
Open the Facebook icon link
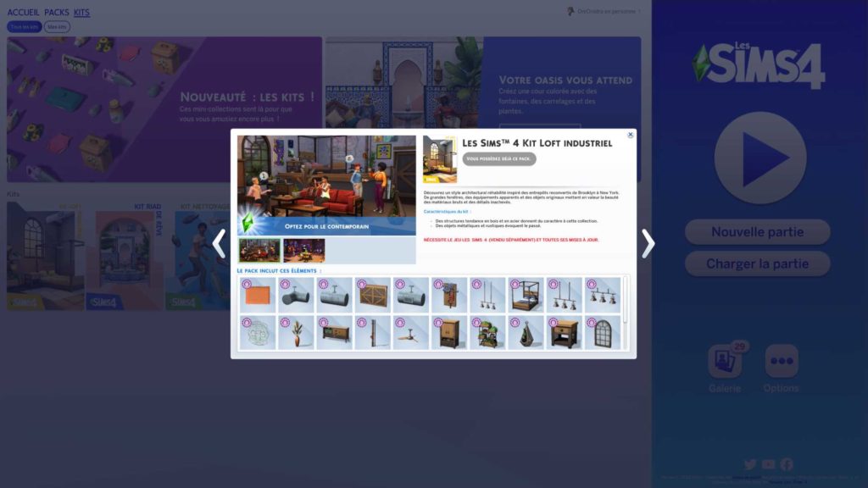(787, 463)
